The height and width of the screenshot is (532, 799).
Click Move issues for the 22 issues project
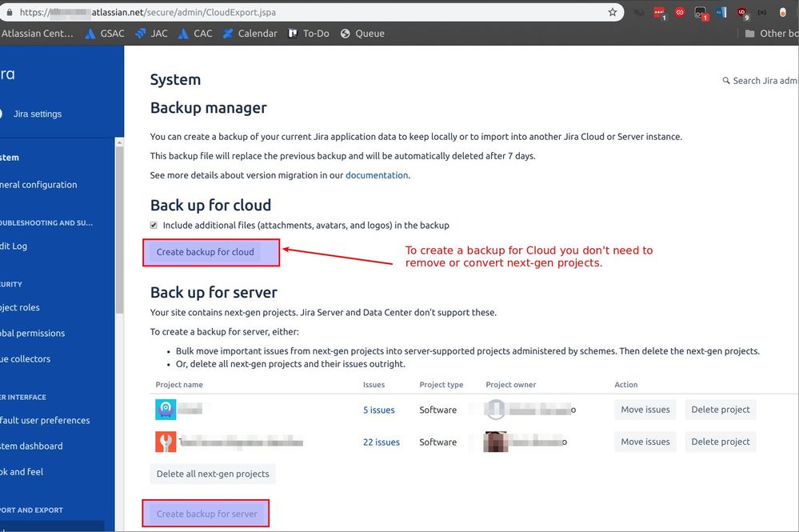click(x=645, y=442)
